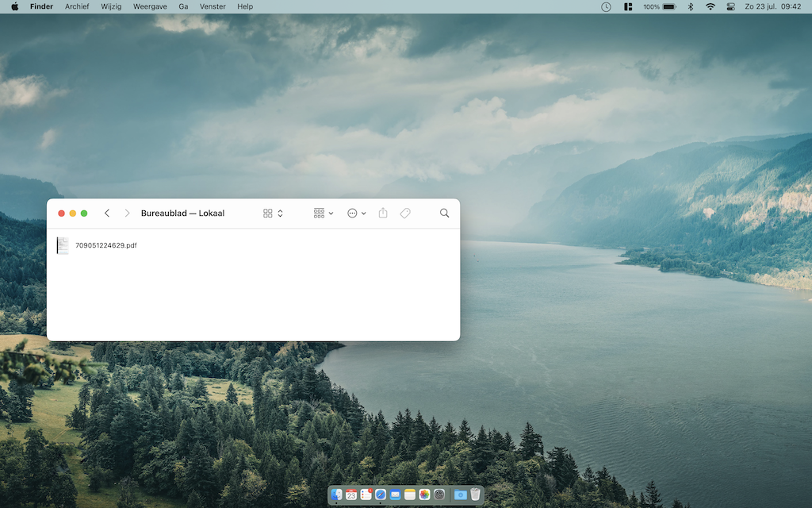Click the window layout icon in menu bar
Image resolution: width=812 pixels, height=508 pixels.
pos(628,6)
